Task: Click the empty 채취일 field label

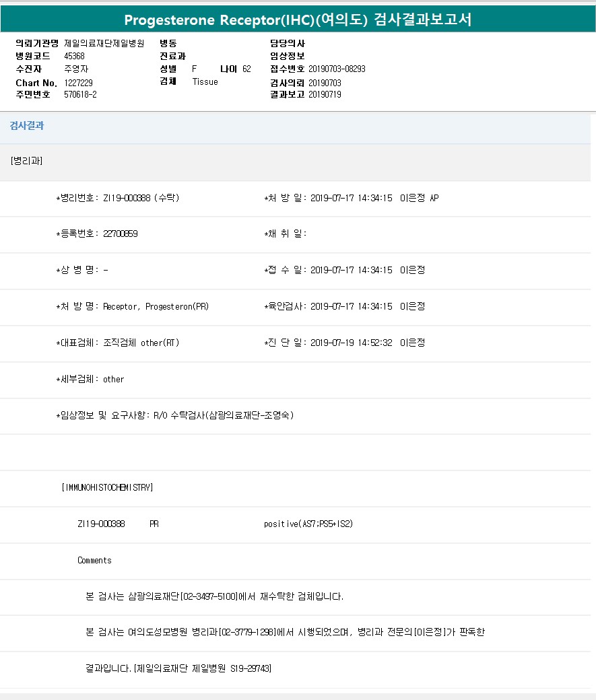Action: pos(286,234)
